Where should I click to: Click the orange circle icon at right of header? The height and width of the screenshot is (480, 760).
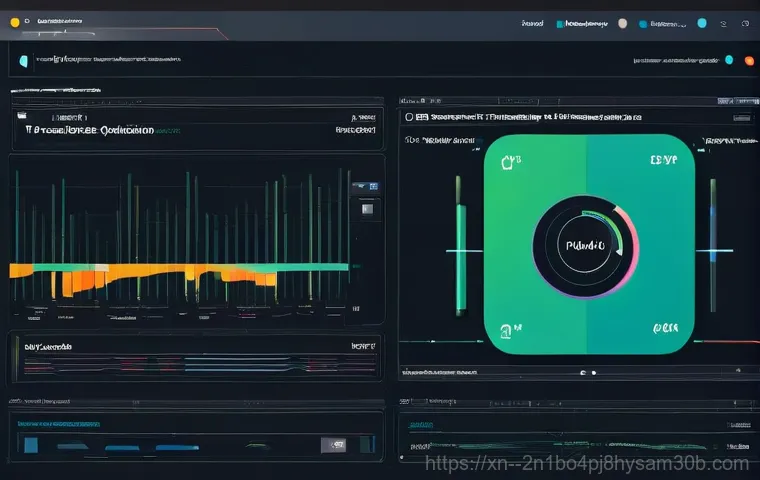point(747,59)
